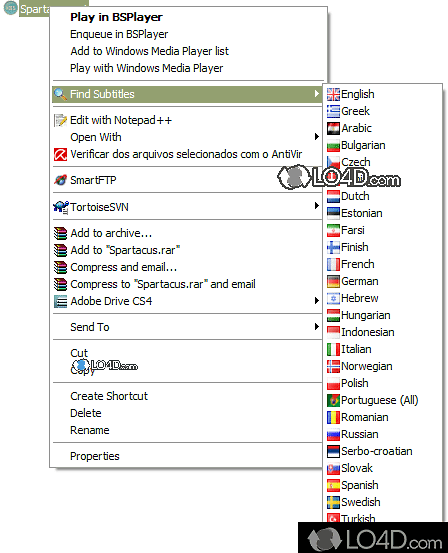Pick Slovak subtitle language
Screen dimensions: 448x553
tap(357, 468)
